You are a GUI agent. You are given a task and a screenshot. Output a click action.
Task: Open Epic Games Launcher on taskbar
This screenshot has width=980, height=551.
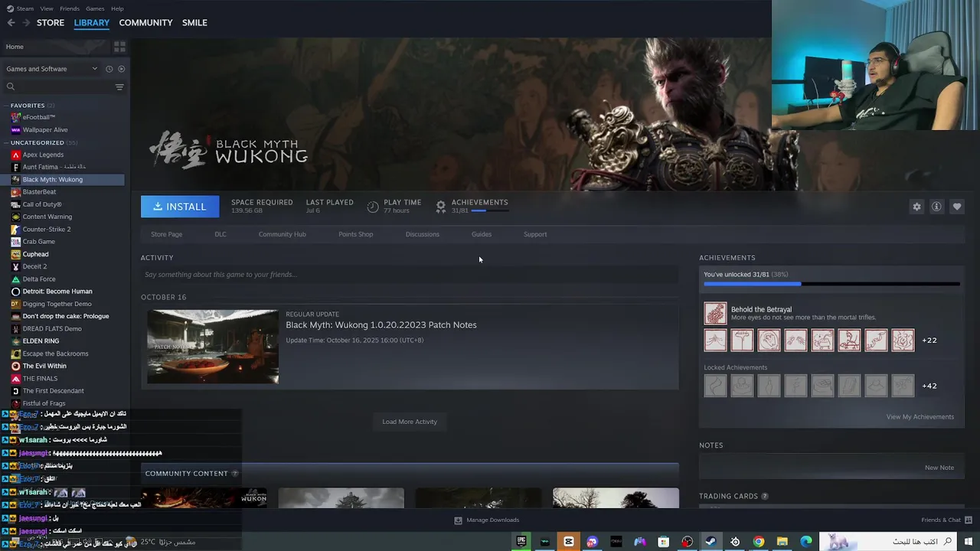(521, 541)
